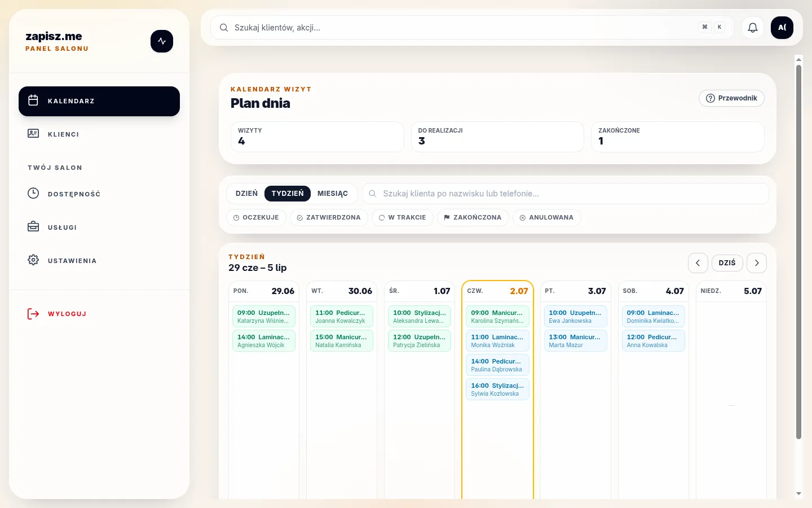Open Ustawienia gear item
Screen dimensions: 812x508
click(99, 260)
